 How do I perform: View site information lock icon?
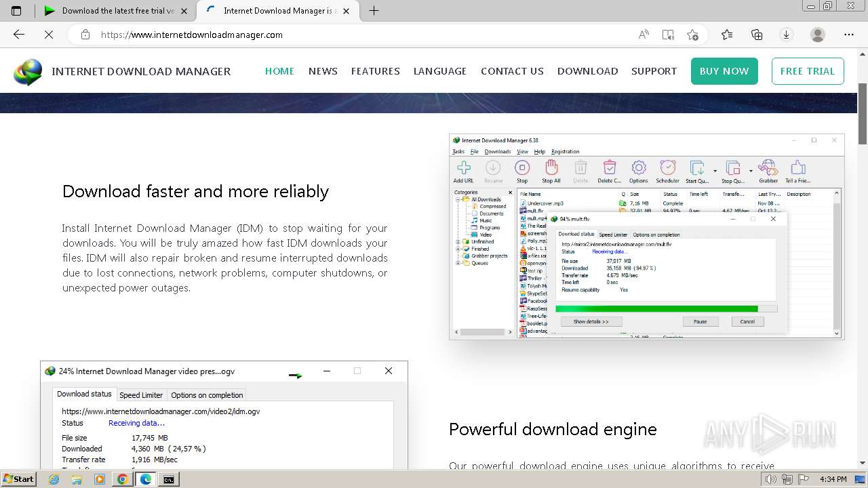(x=85, y=35)
